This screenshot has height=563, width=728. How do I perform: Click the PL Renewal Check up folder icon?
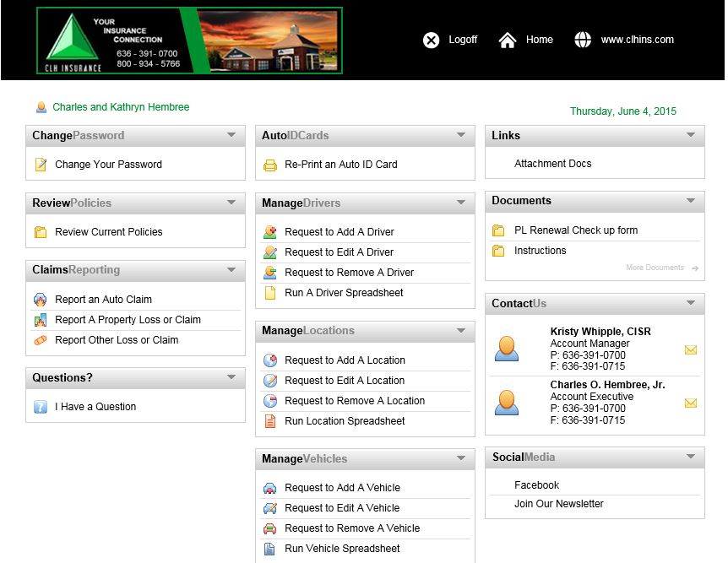pyautogui.click(x=498, y=230)
